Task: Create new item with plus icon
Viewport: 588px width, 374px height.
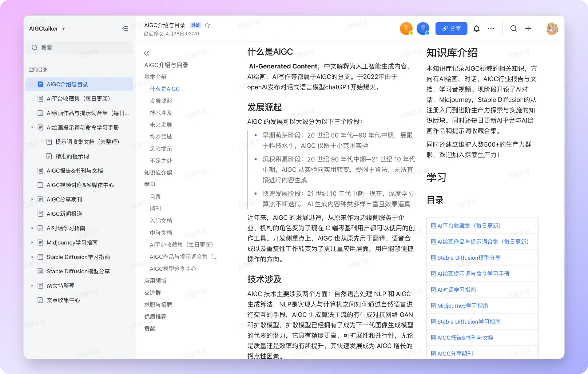Action: click(528, 29)
